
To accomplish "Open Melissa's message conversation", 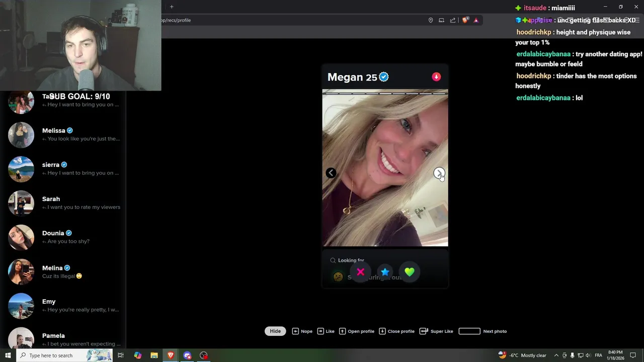I will (x=63, y=135).
